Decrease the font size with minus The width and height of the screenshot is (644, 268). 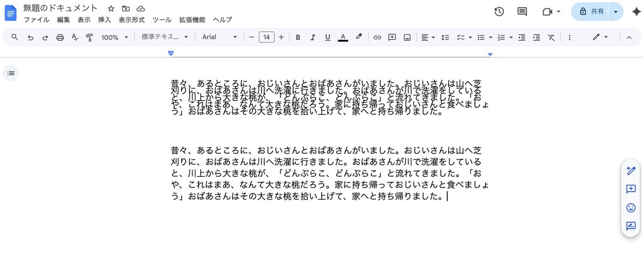252,38
